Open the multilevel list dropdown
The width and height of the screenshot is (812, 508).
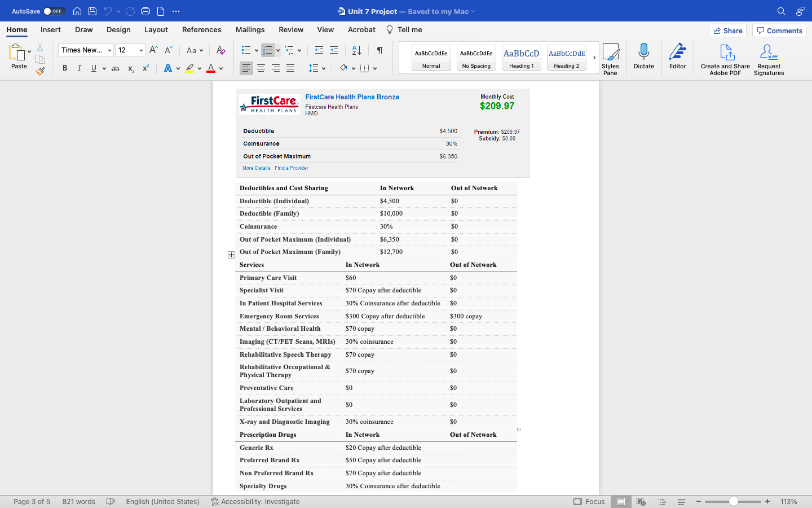point(299,50)
